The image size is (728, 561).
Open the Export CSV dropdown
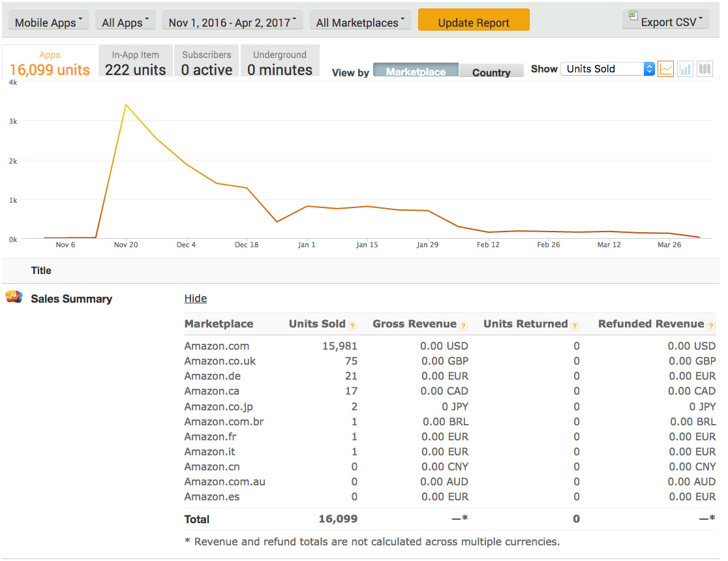666,20
